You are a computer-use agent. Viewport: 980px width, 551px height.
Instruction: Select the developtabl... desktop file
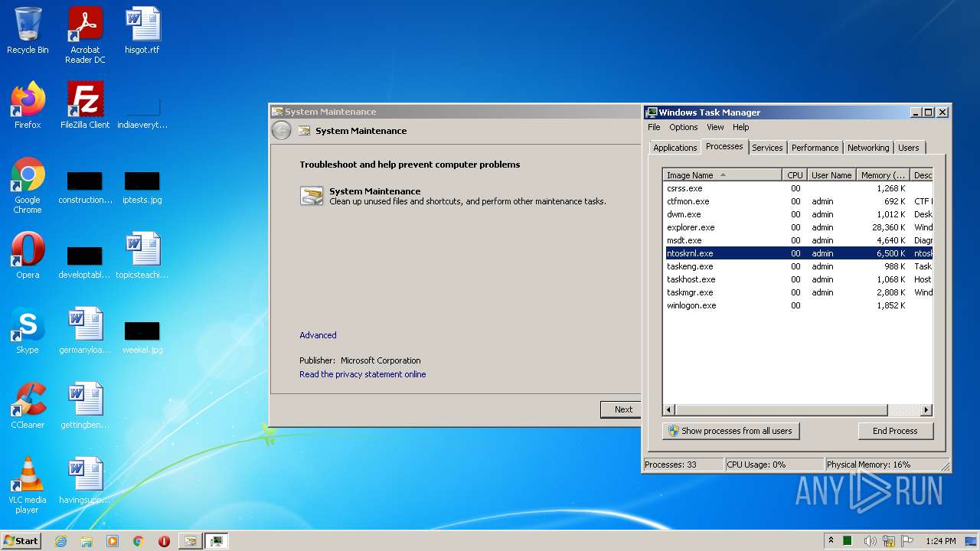85,262
